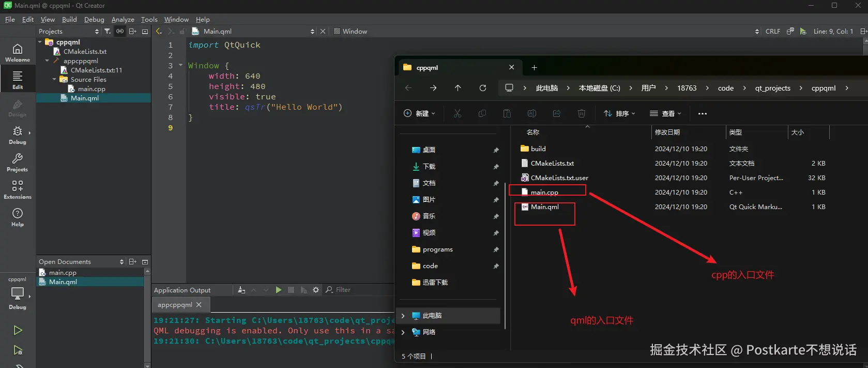
Task: Close the Main.qml document with X
Action: (323, 31)
